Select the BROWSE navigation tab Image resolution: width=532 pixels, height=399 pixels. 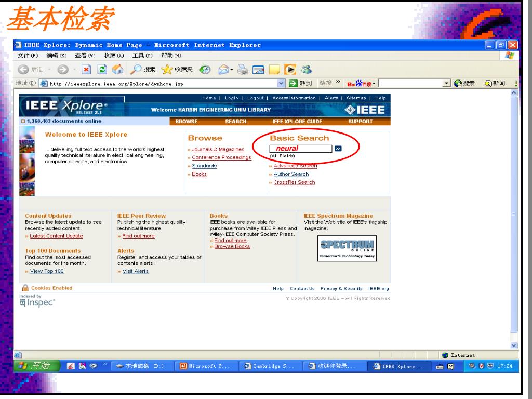pyautogui.click(x=187, y=122)
